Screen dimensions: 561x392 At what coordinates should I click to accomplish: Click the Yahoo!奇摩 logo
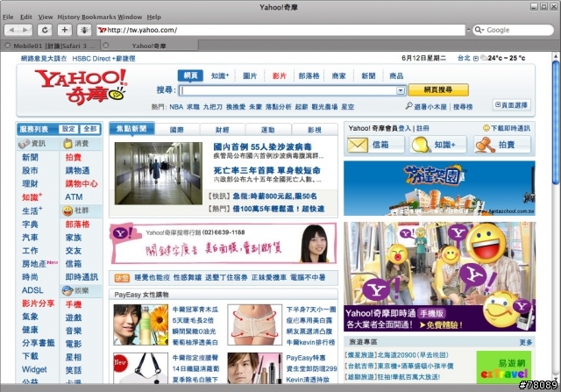(x=82, y=87)
